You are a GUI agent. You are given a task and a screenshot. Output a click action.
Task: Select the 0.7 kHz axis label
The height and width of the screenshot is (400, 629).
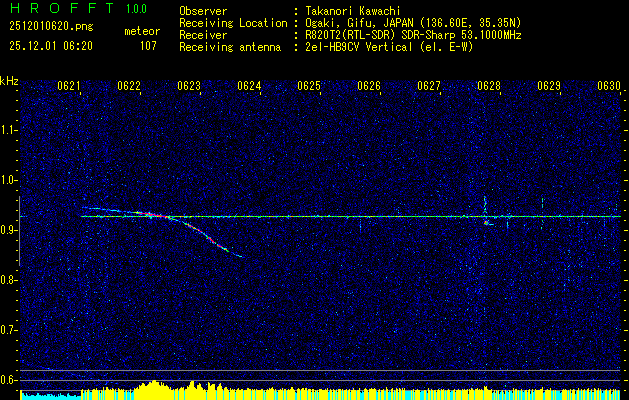click(x=9, y=330)
